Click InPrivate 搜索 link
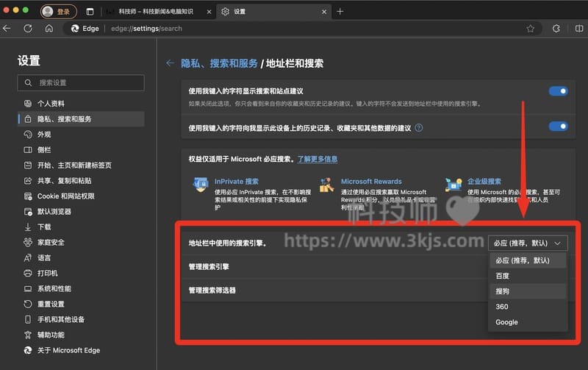The height and width of the screenshot is (370, 588). click(236, 181)
